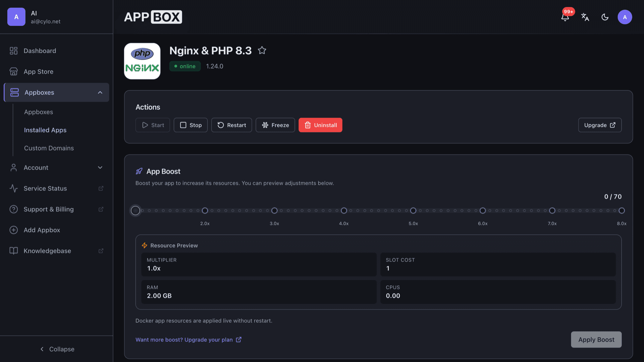
Task: Click the Start button
Action: [x=153, y=125]
